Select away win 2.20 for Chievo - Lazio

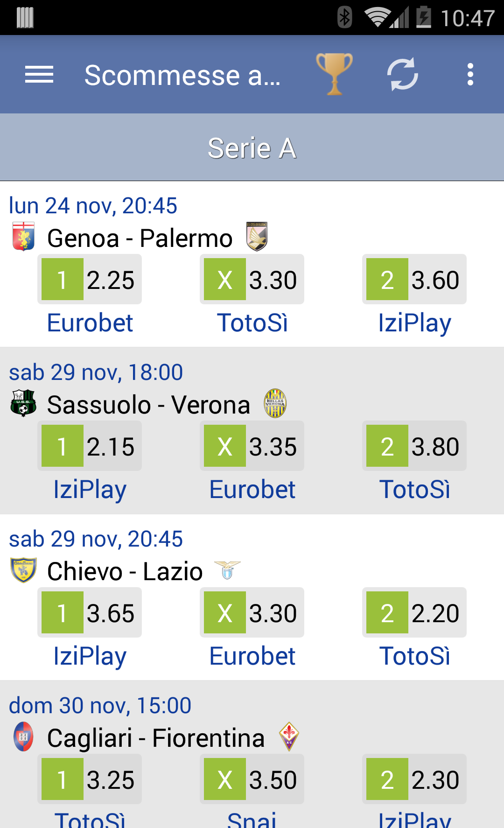[x=414, y=612]
